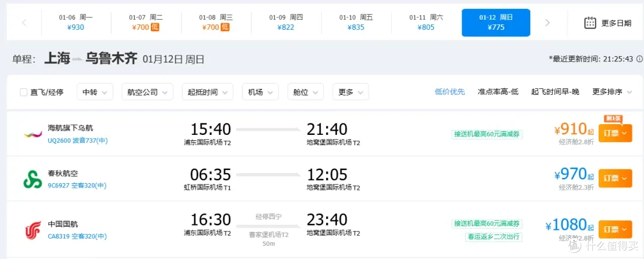Go to previous dates arrow
Image resolution: width=644 pixels, height=259 pixels.
tap(24, 23)
